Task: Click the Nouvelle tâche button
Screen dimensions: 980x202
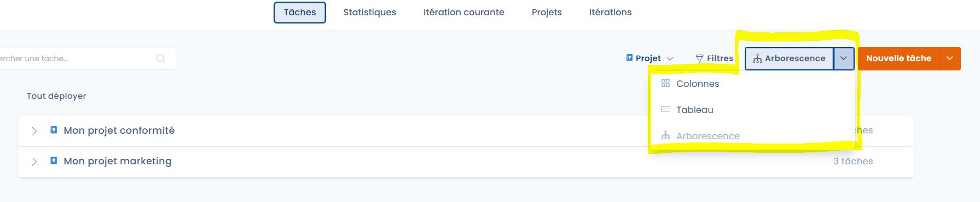Action: (x=898, y=58)
